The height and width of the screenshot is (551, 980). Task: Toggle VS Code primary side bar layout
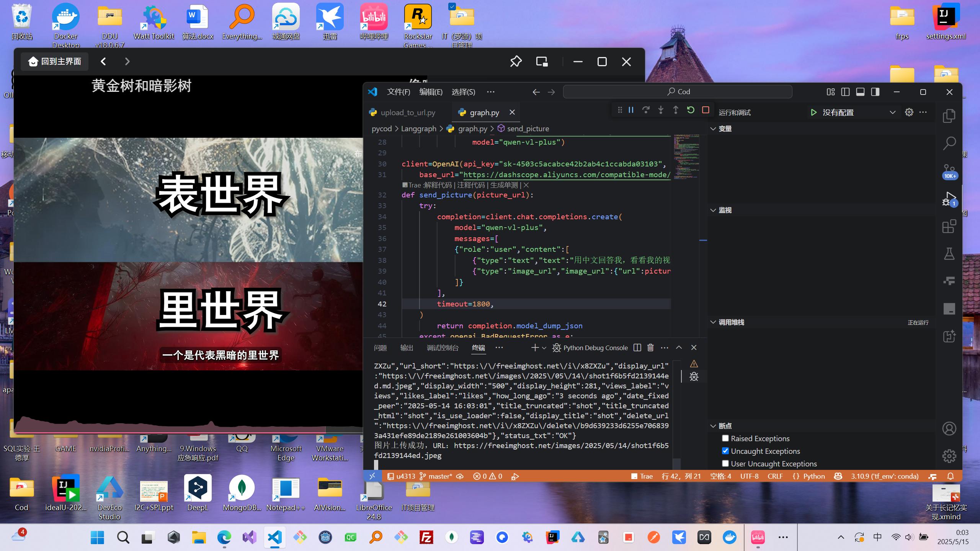point(845,92)
